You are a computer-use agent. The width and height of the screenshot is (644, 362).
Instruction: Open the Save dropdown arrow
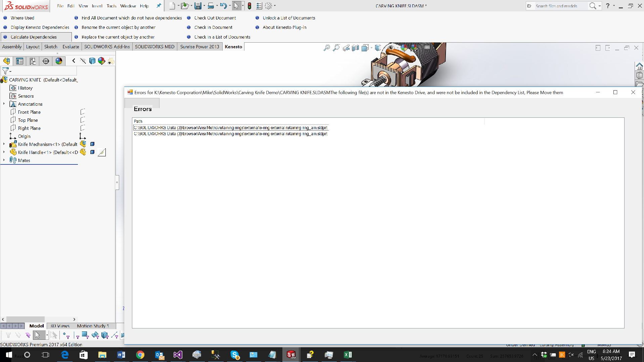204,6
